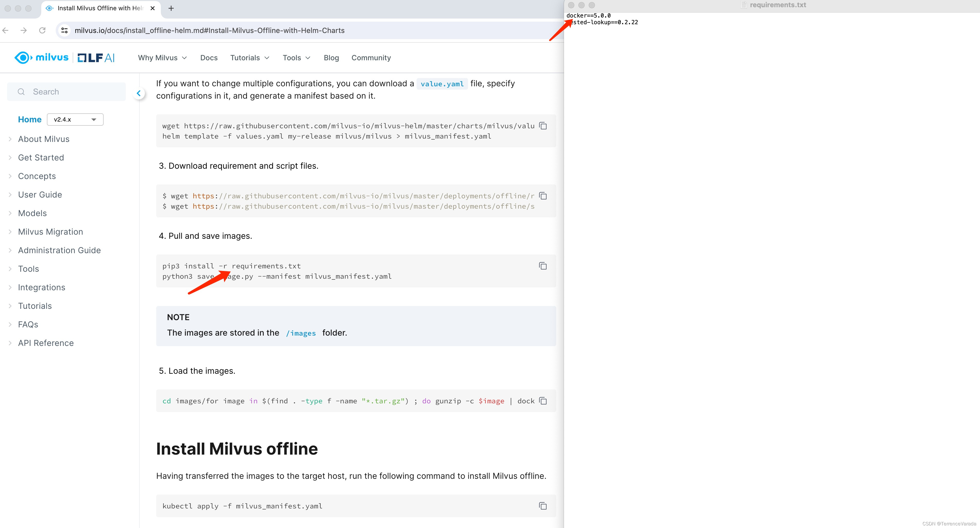The image size is (980, 528).
Task: Open the v2.4.x version dropdown
Action: 75,119
